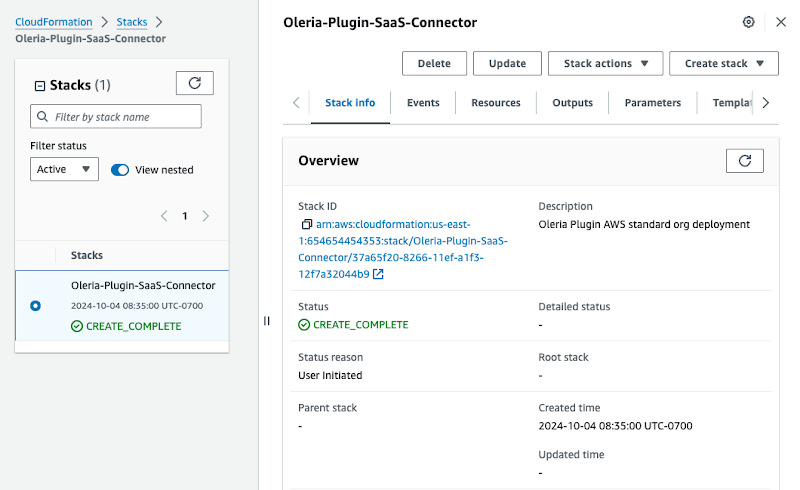Focus the Filter by stack name field
This screenshot has width=800, height=490.
116,116
